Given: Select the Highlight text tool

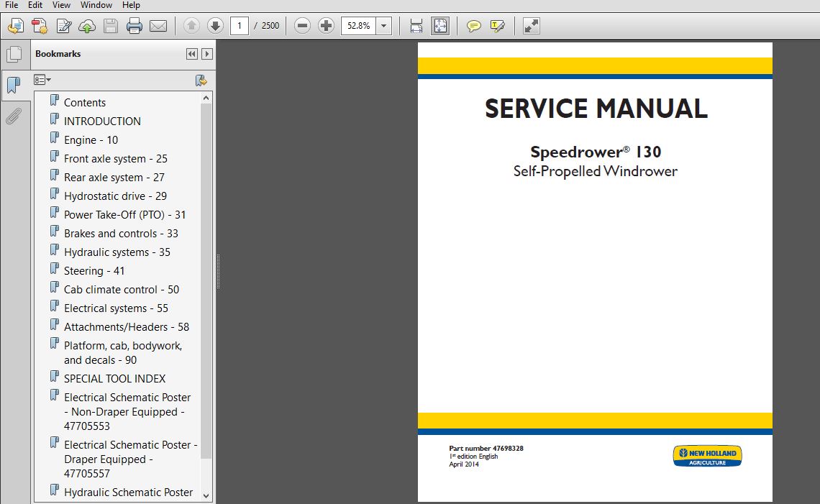Looking at the screenshot, I should (x=497, y=27).
